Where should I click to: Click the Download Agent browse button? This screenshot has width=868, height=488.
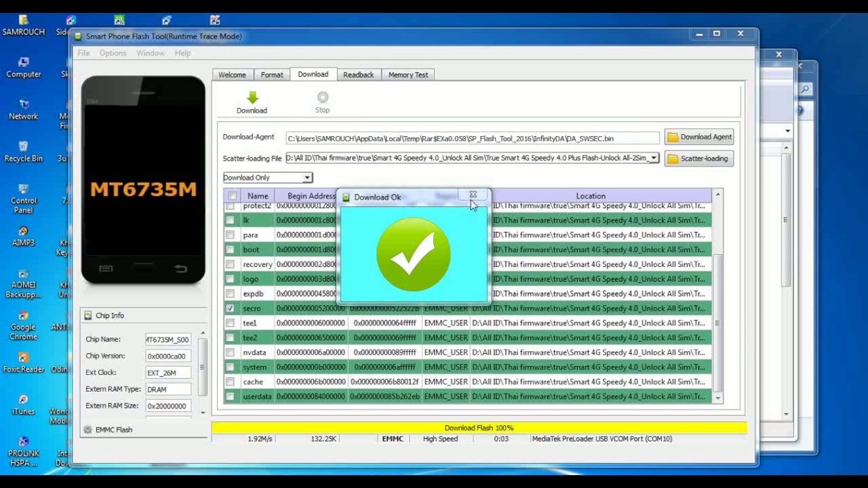tap(698, 137)
